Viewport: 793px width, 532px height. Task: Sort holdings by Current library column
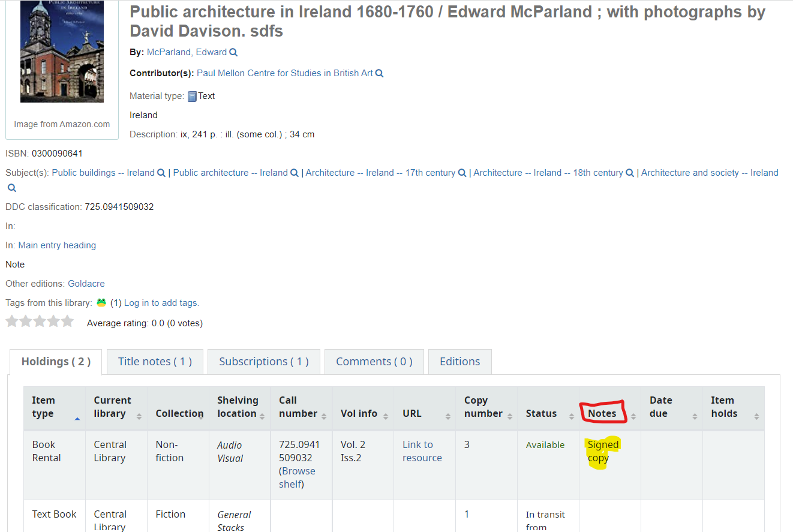[x=116, y=407]
